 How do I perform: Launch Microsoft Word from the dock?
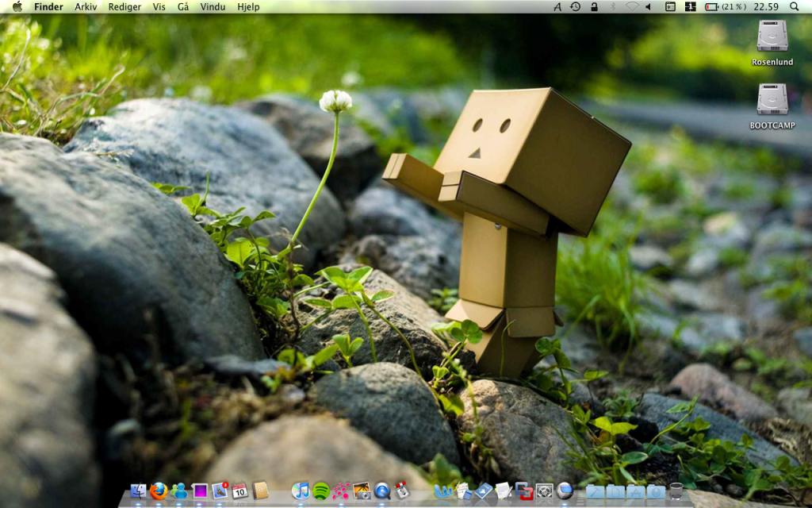coord(443,491)
